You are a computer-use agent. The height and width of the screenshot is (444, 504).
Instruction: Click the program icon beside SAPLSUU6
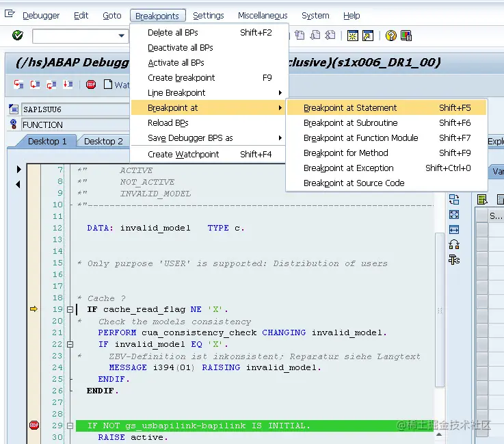pyautogui.click(x=14, y=109)
